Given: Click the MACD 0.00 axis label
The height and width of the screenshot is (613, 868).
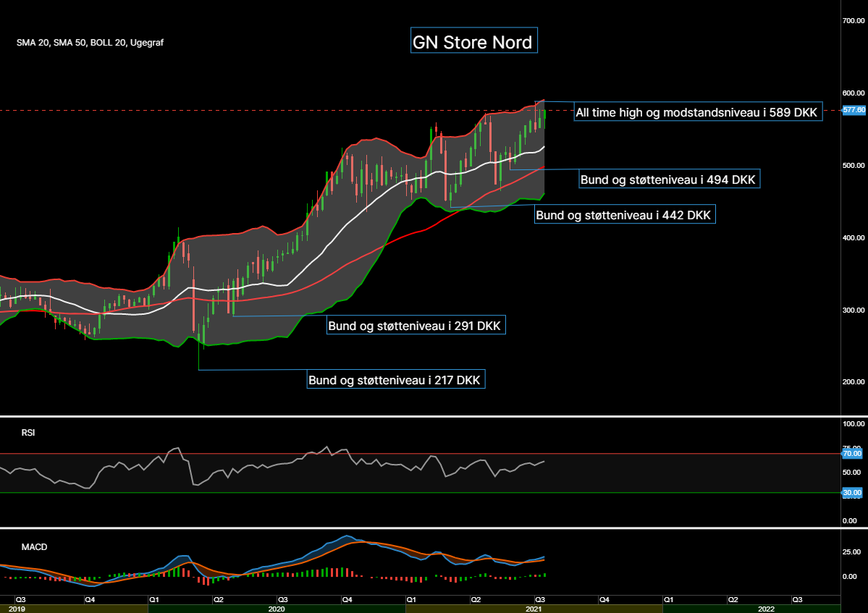Looking at the screenshot, I should click(850, 577).
